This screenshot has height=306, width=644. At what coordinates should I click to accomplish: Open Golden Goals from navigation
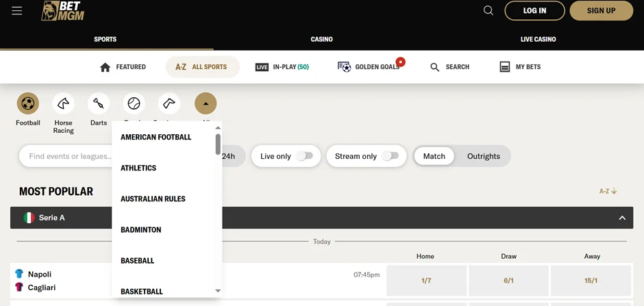(x=369, y=67)
